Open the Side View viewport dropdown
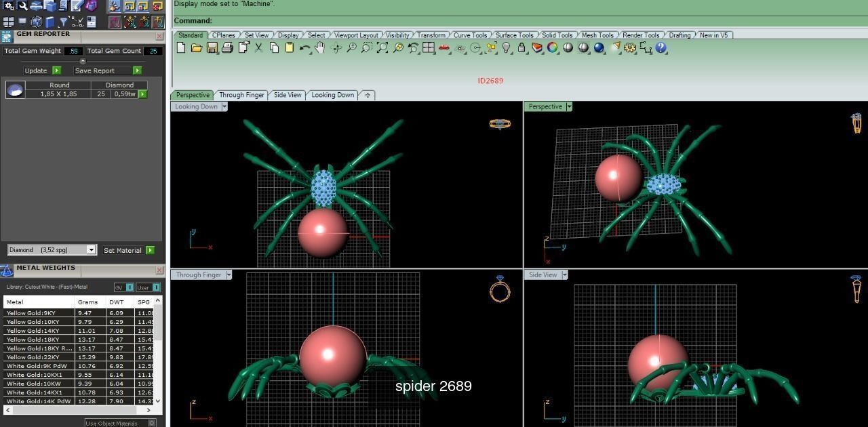This screenshot has width=868, height=427. (x=564, y=274)
